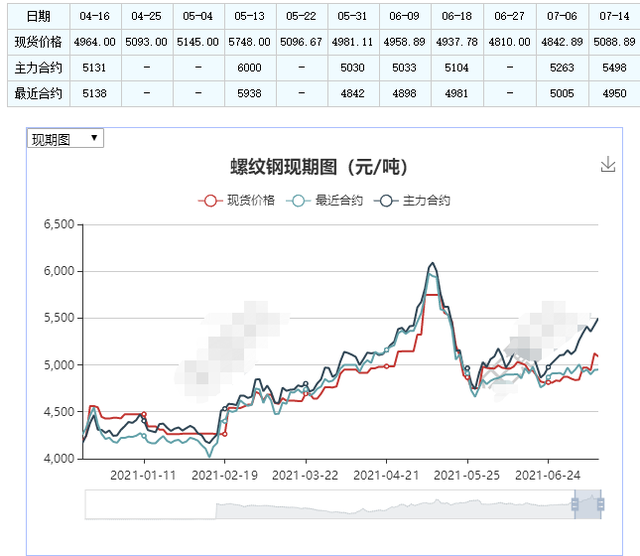This screenshot has width=640, height=556.
Task: Select the 07-14 date column header
Action: click(613, 16)
